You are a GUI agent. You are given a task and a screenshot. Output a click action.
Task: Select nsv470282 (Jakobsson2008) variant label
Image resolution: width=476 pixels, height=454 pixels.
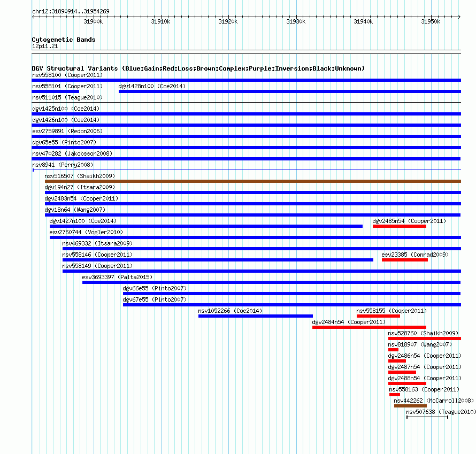coord(72,153)
